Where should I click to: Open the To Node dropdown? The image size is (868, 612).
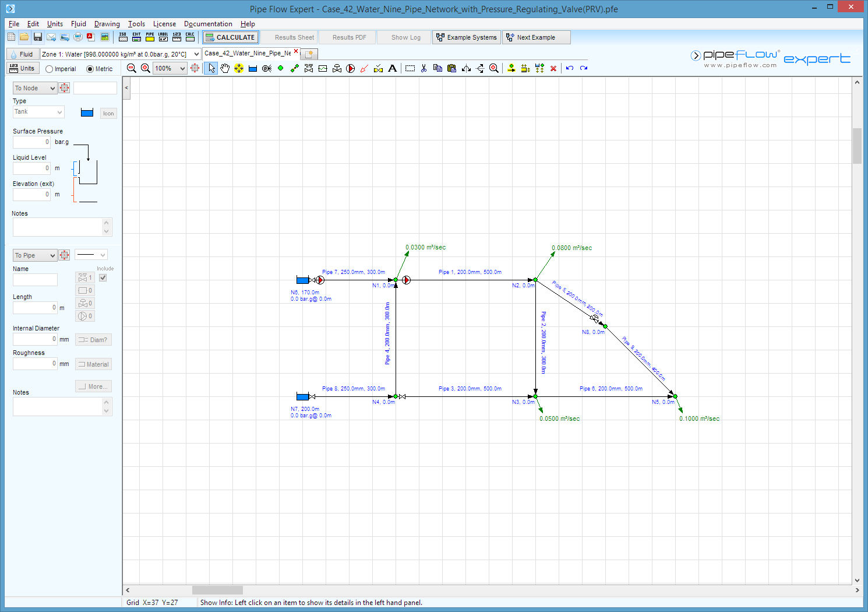pyautogui.click(x=35, y=88)
